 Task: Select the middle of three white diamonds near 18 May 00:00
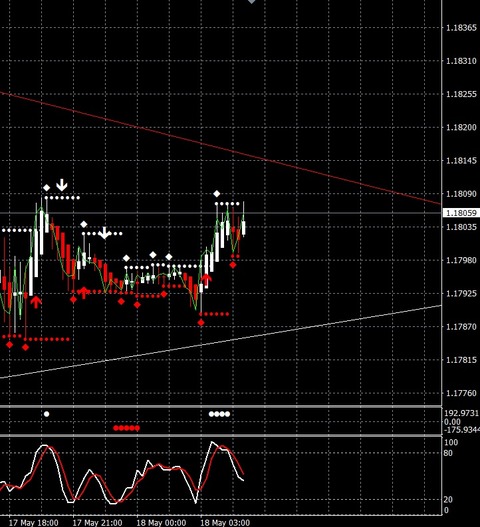[153, 255]
